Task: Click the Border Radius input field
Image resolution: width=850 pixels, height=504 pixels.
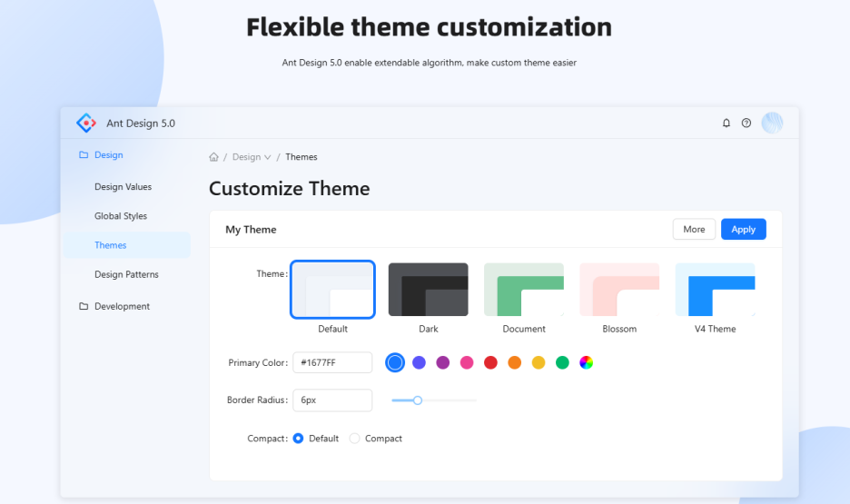Action: [x=332, y=400]
